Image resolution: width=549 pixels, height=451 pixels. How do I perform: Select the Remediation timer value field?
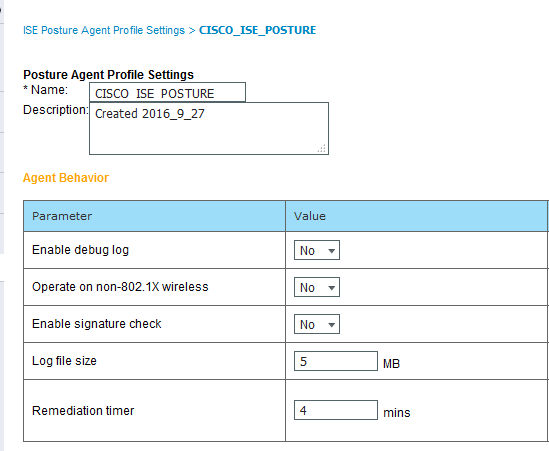[335, 410]
